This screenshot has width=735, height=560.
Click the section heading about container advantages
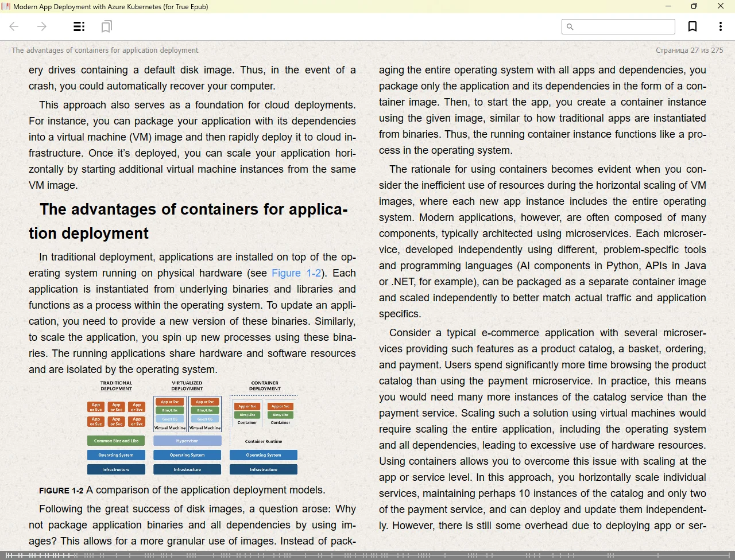click(192, 221)
